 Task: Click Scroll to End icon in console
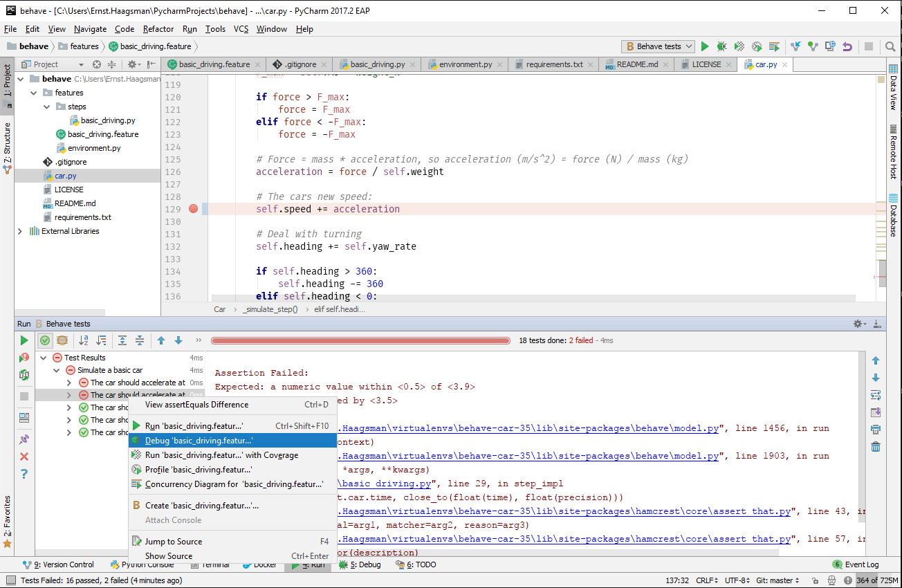[x=876, y=412]
